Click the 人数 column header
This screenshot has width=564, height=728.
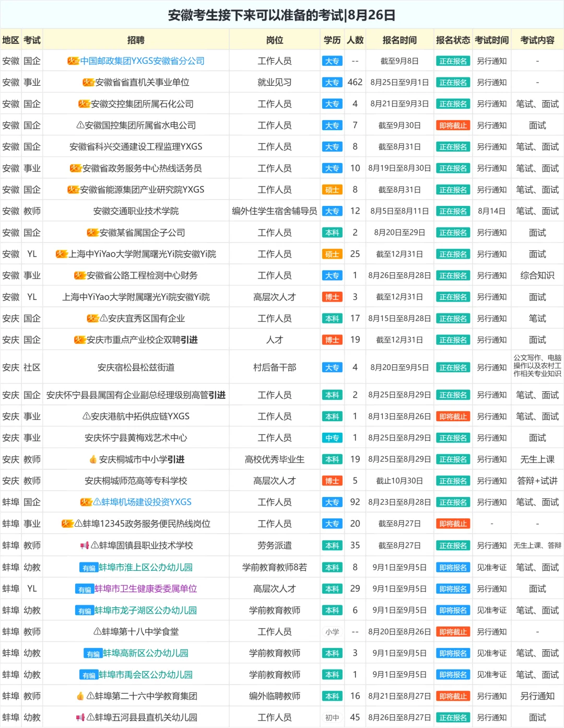pyautogui.click(x=355, y=40)
